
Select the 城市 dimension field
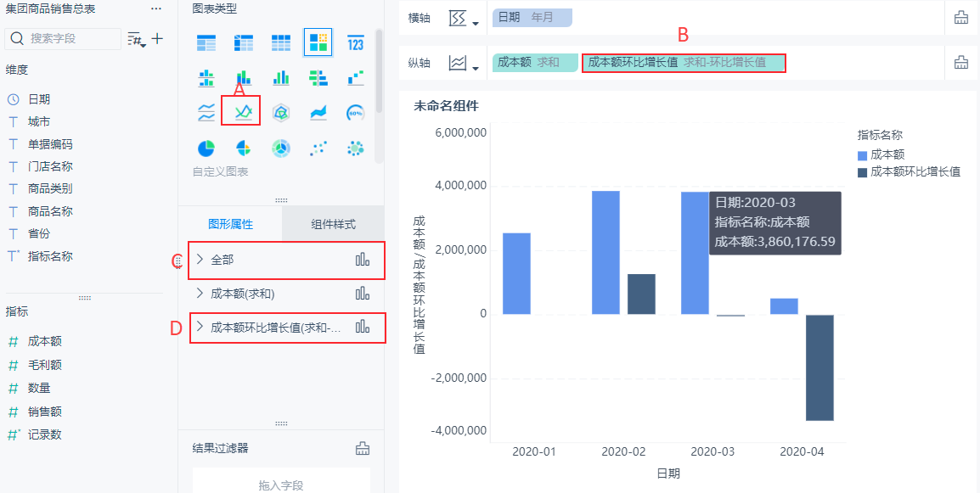39,122
